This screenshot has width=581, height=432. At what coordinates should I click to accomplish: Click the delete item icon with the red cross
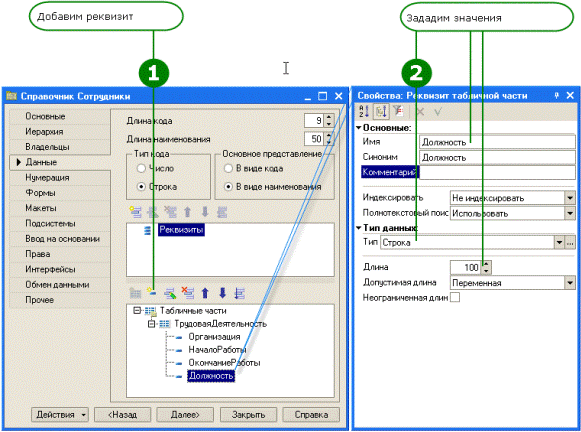187,293
